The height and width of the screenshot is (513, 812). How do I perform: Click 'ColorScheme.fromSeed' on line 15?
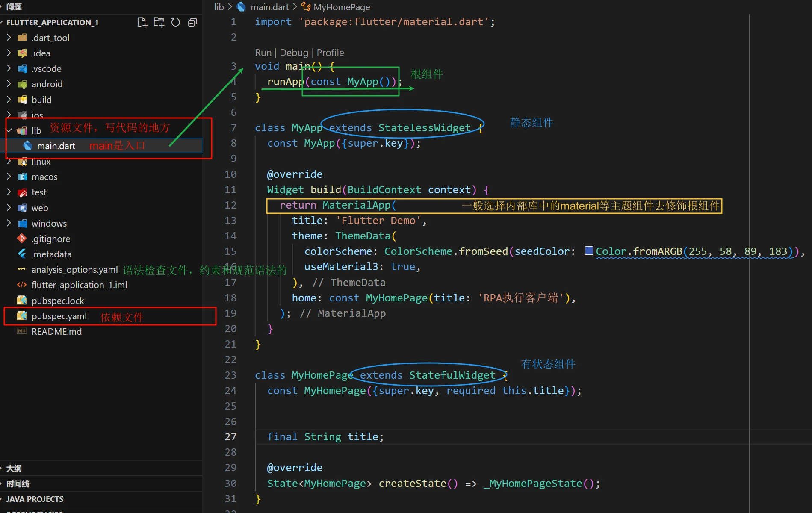446,251
